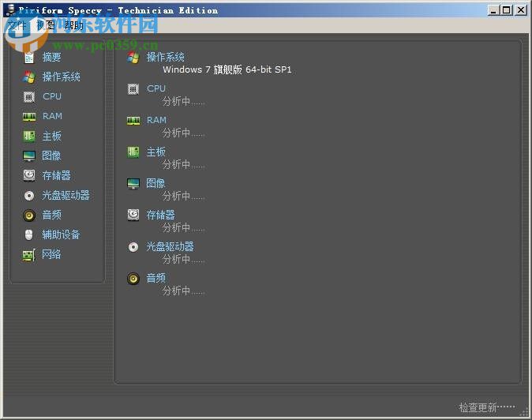Screen dimensions: 532x420
Task: Click the 检查更新 link at bottom right
Action: tap(487, 407)
